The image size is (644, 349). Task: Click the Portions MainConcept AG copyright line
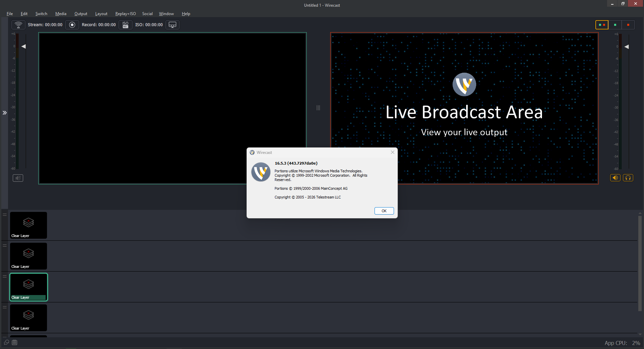[x=311, y=188]
